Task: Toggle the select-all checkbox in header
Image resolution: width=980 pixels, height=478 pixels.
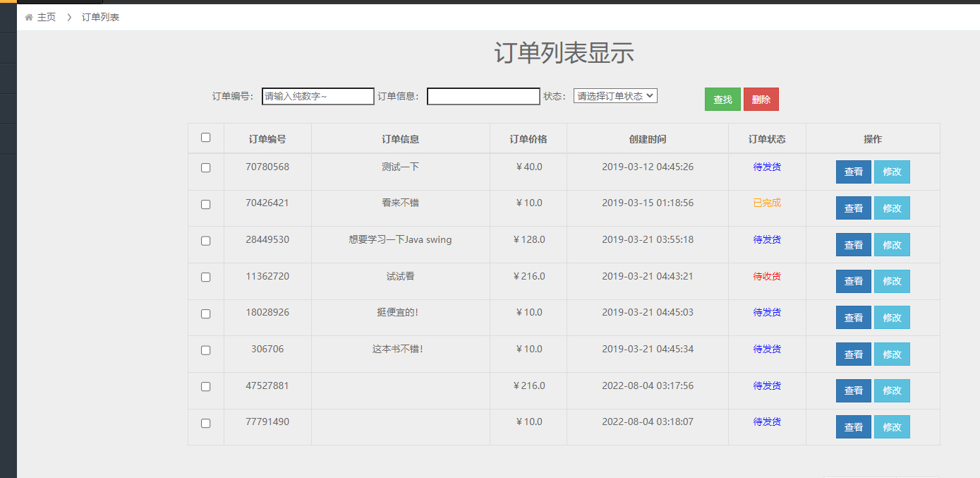Action: 205,138
